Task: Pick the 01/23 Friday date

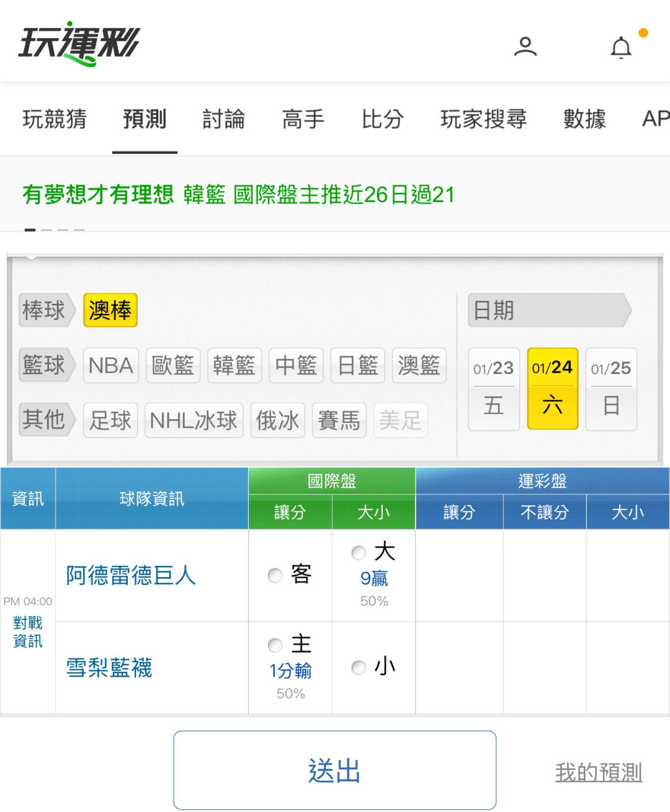Action: (x=493, y=389)
